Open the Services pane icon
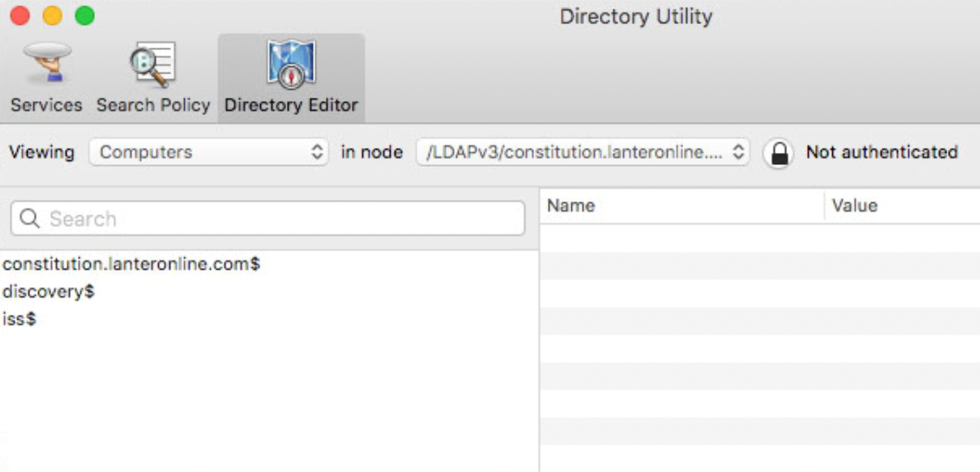This screenshot has width=980, height=472. point(46,64)
